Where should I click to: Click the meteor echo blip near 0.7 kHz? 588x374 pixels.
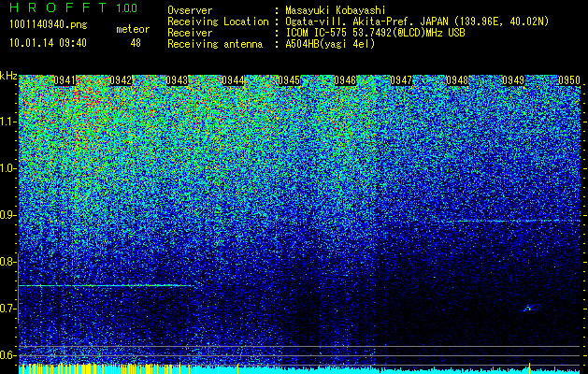[529, 308]
